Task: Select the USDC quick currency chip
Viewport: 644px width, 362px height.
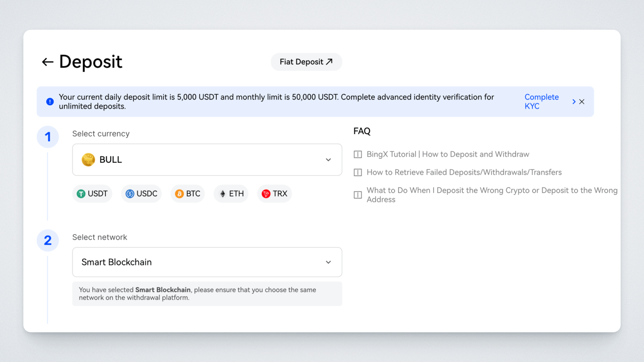Action: 142,194
